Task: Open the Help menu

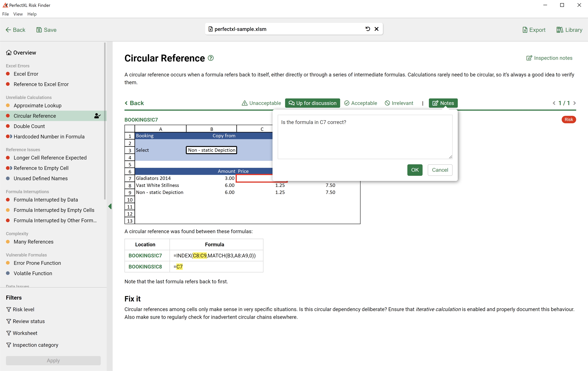Action: click(x=32, y=14)
